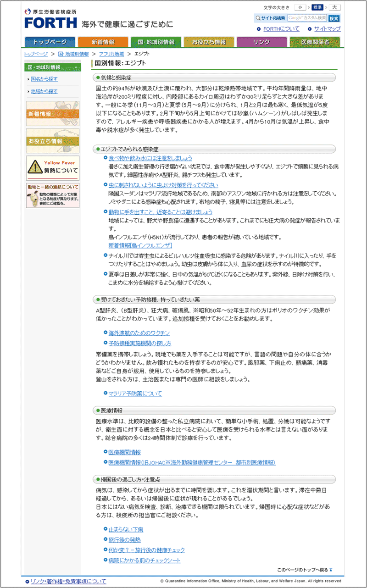This screenshot has height=588, width=367.
Task: Open the 動物と一緒の渡航について banner
Action: 53,195
